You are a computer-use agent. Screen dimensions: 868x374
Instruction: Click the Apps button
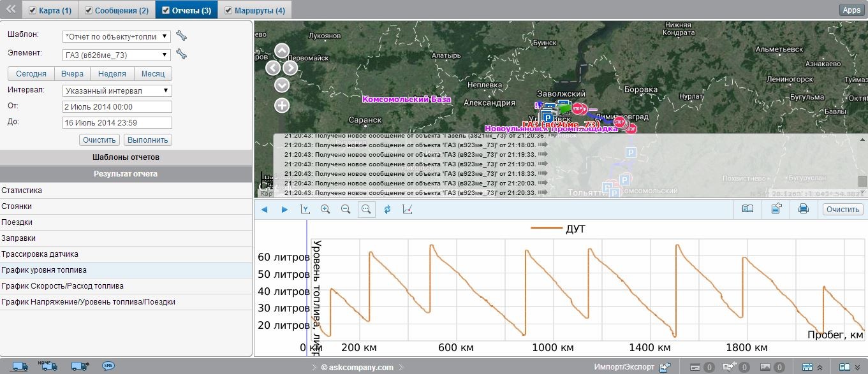(851, 10)
